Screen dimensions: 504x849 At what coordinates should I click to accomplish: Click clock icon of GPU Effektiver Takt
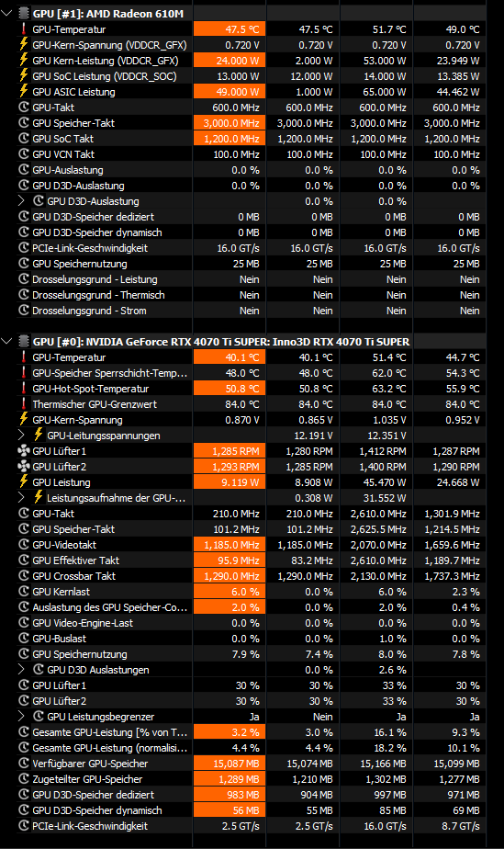[23, 560]
